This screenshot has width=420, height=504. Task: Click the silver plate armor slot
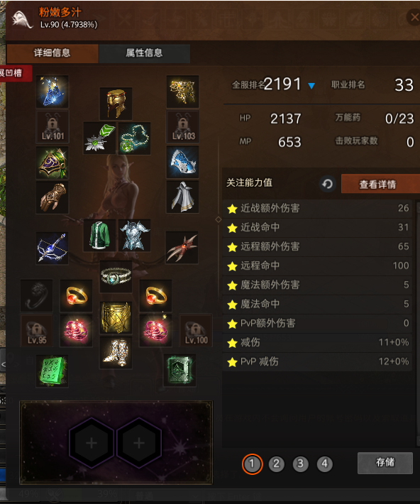click(x=134, y=235)
